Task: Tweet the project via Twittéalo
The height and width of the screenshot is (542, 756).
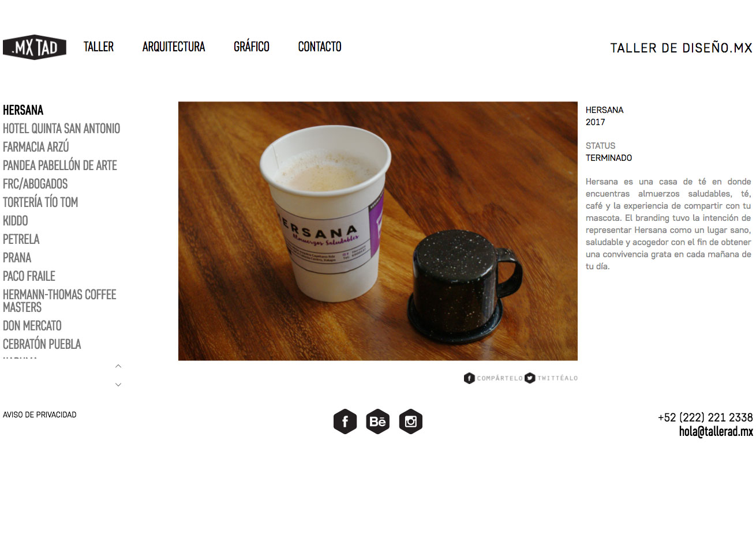Action: click(x=551, y=378)
